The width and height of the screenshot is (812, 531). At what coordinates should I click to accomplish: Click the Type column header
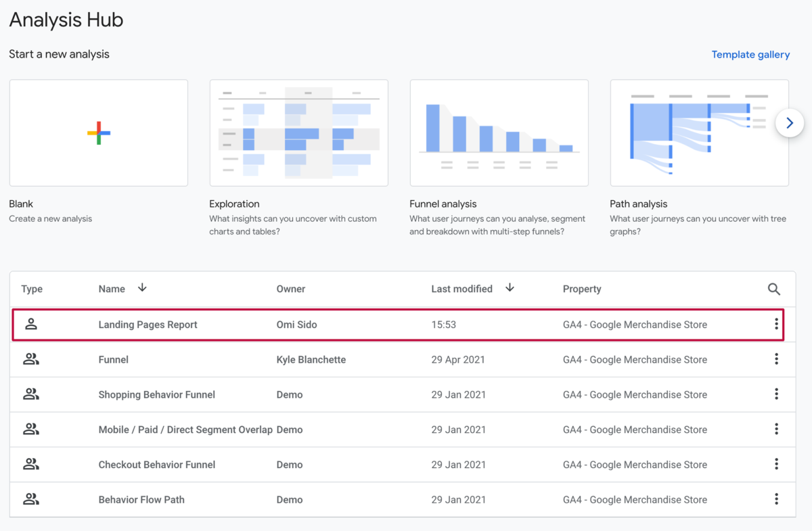32,289
